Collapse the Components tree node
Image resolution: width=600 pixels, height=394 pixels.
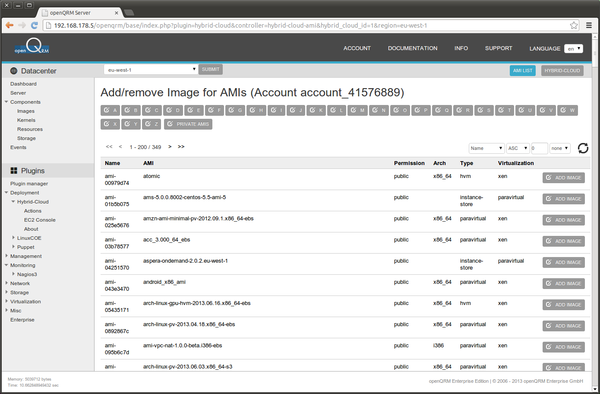click(x=7, y=102)
